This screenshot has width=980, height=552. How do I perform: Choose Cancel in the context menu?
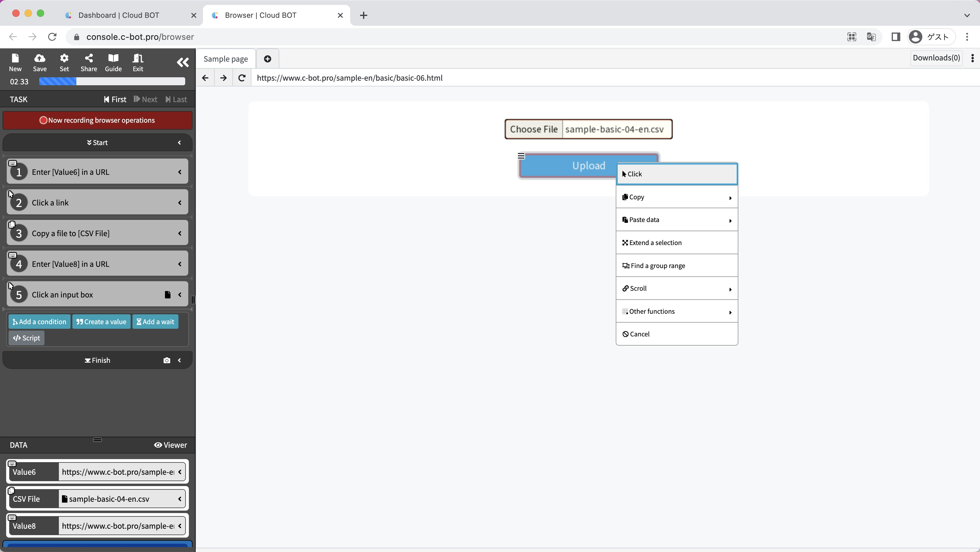676,334
